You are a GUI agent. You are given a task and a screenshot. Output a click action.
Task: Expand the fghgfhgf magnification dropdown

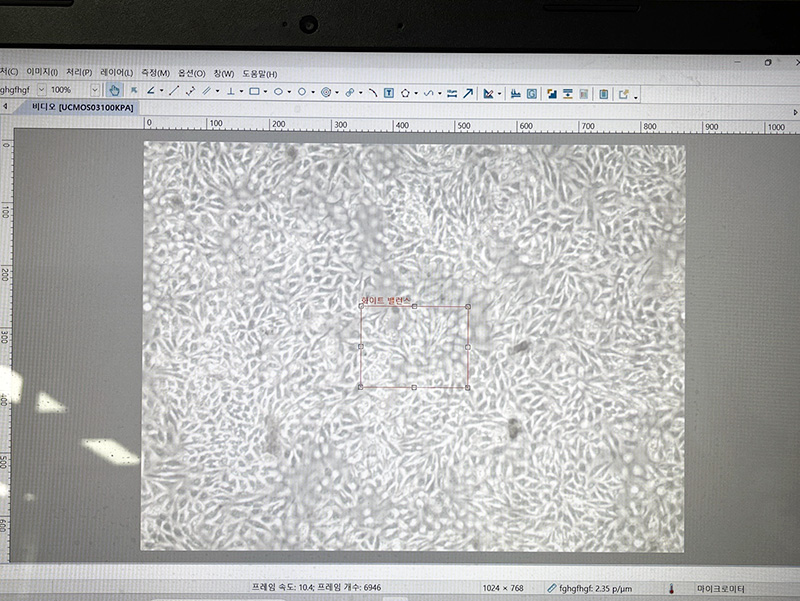pyautogui.click(x=41, y=90)
